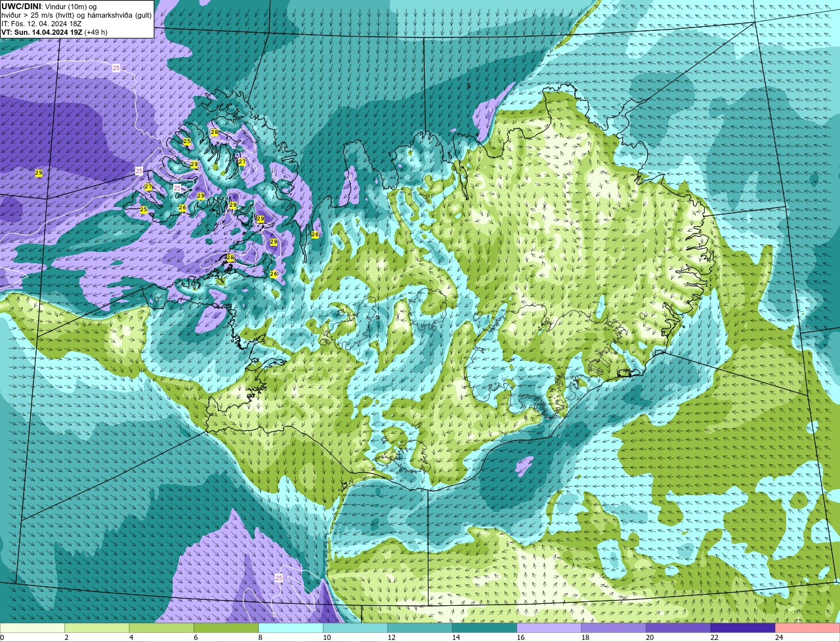Image resolution: width=840 pixels, height=642 pixels.
Task: Click the '(+49 h)' forecast offset text
Action: coord(96,32)
